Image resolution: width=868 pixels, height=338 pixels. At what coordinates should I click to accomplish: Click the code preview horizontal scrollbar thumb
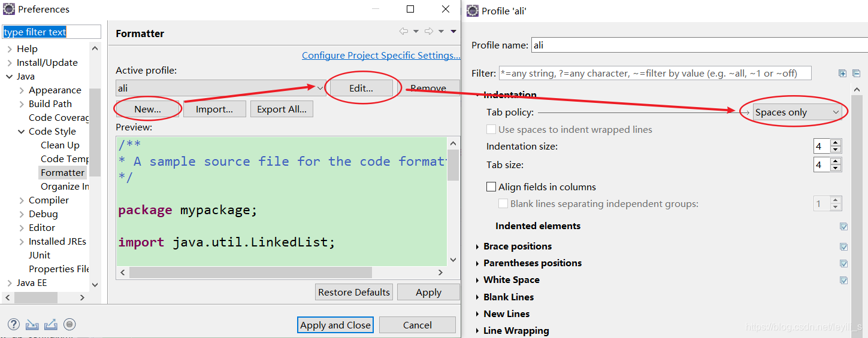coord(250,272)
